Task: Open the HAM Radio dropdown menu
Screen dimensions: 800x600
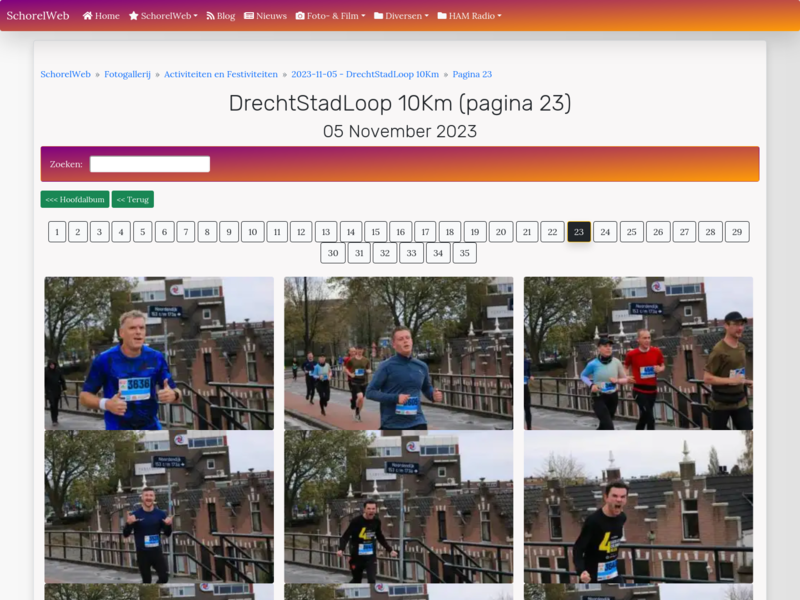Action: coord(469,16)
